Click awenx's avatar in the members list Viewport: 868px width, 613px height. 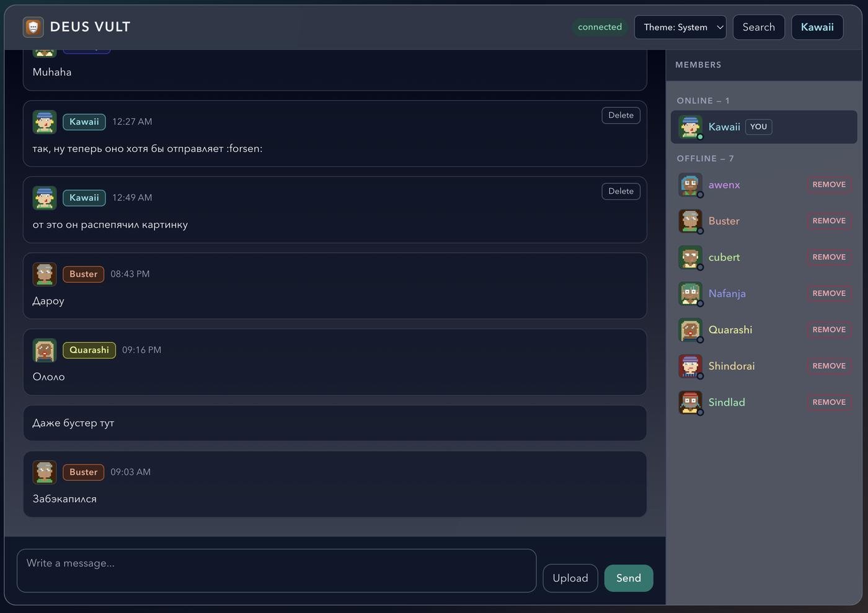[690, 185]
